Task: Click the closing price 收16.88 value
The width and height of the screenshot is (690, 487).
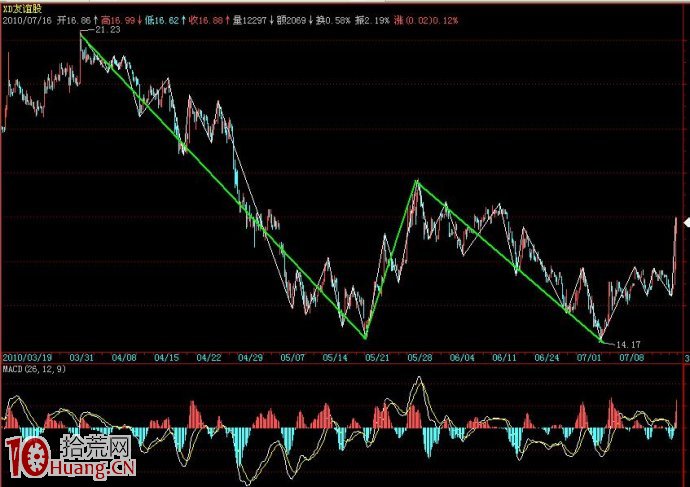Action: [x=206, y=20]
